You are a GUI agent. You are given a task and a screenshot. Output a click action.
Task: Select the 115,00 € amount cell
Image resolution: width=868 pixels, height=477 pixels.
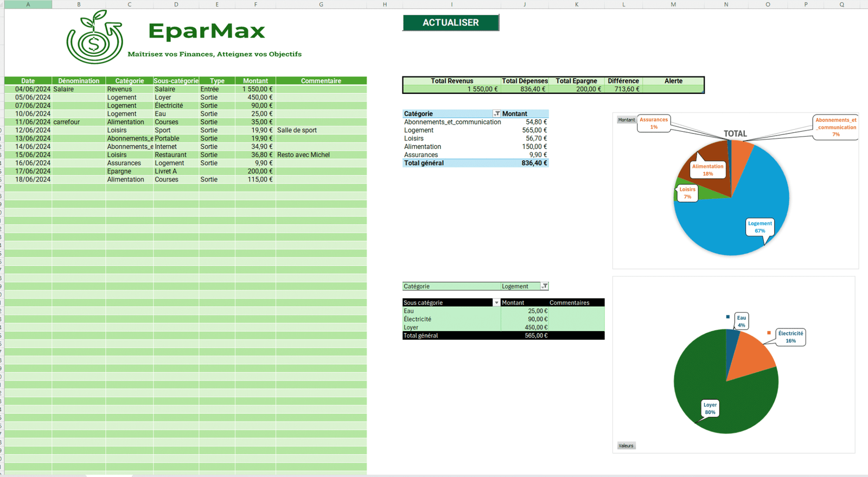click(x=256, y=179)
